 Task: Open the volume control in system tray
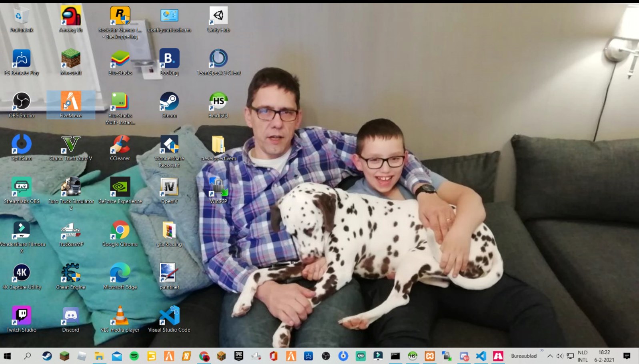click(559, 356)
